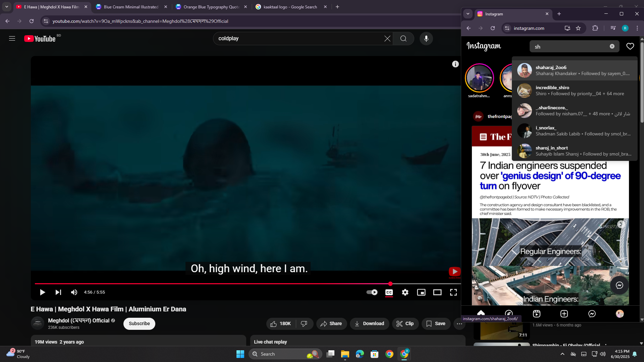
Task: Open video info card icon
Action: pyautogui.click(x=455, y=64)
